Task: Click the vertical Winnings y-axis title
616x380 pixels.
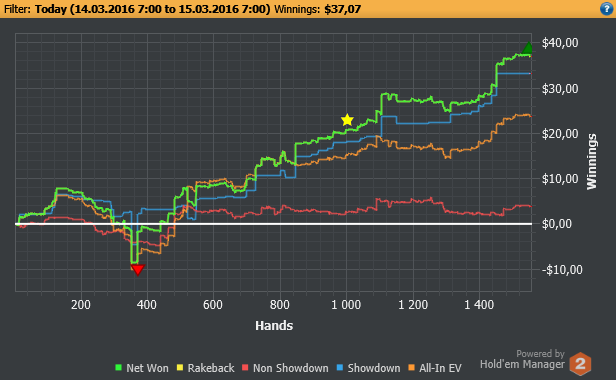Action: coord(592,162)
